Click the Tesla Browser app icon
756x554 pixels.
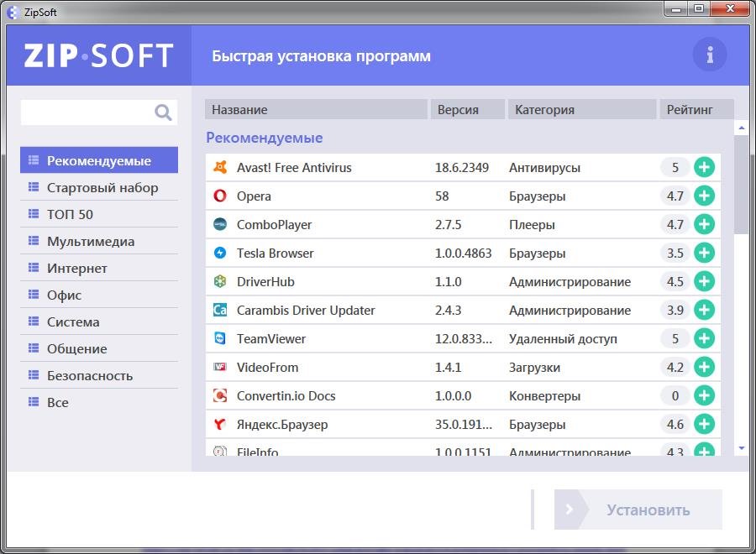pyautogui.click(x=220, y=253)
